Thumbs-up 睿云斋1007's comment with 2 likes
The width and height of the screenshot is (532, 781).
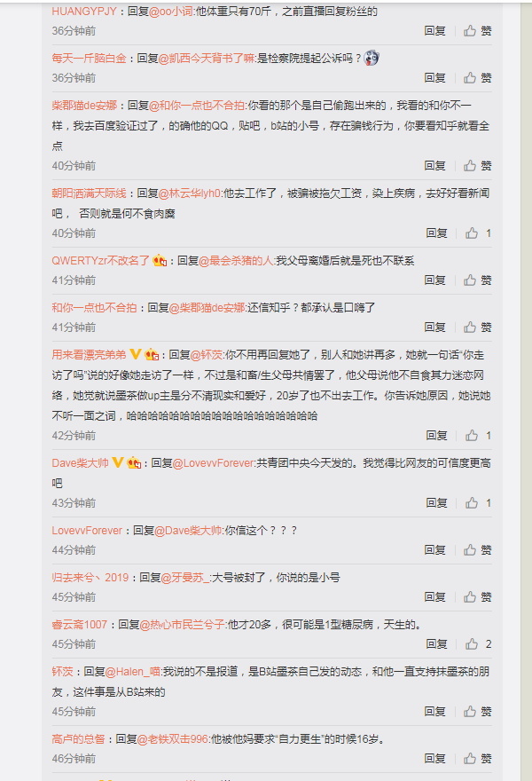point(479,644)
